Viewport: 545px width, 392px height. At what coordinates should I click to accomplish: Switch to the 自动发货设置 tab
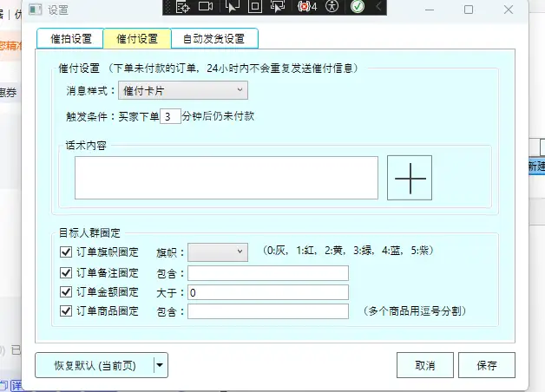[213, 39]
